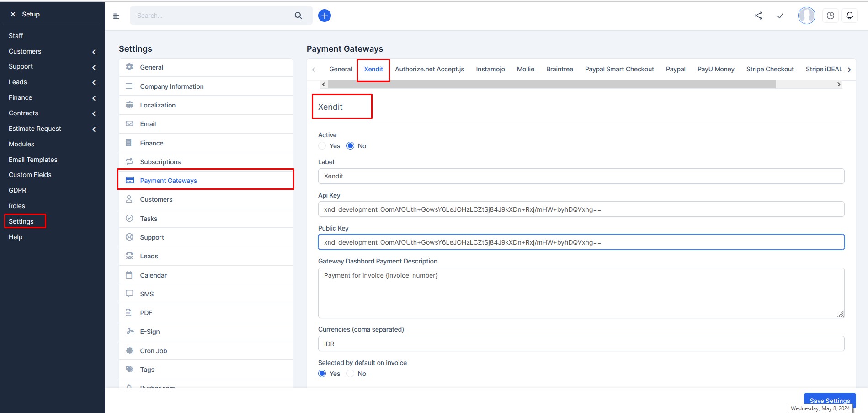Set Active to No

coord(351,145)
